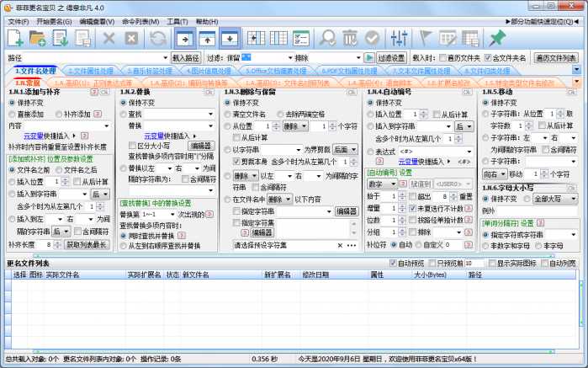Click the green pushpin icon
The width and height of the screenshot is (588, 368).
tap(497, 38)
